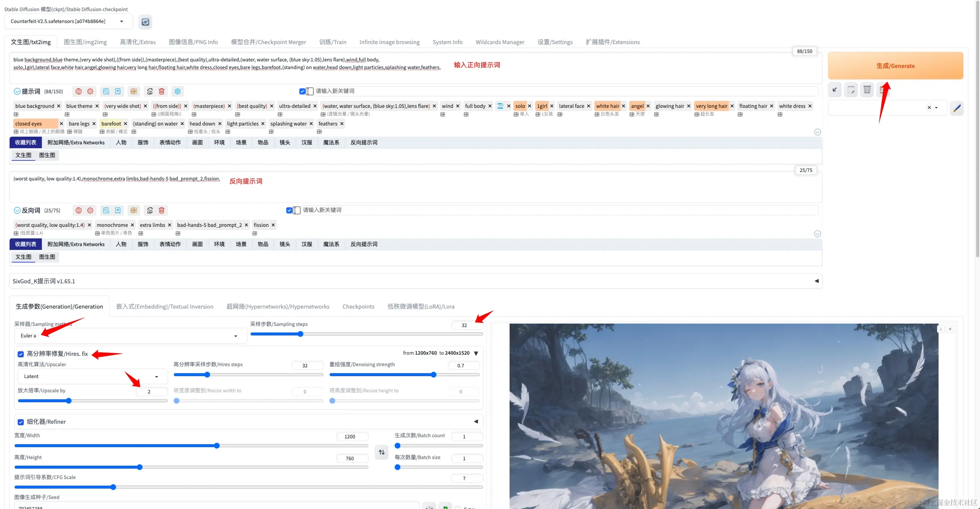This screenshot has height=509, width=980.
Task: Remove the 'white hair' tag
Action: tap(624, 106)
